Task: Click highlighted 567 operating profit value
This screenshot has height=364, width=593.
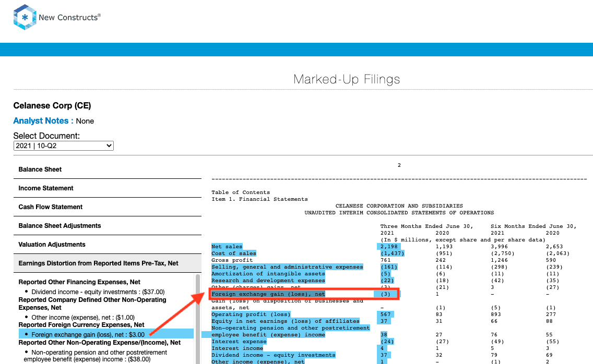Action: (385, 314)
